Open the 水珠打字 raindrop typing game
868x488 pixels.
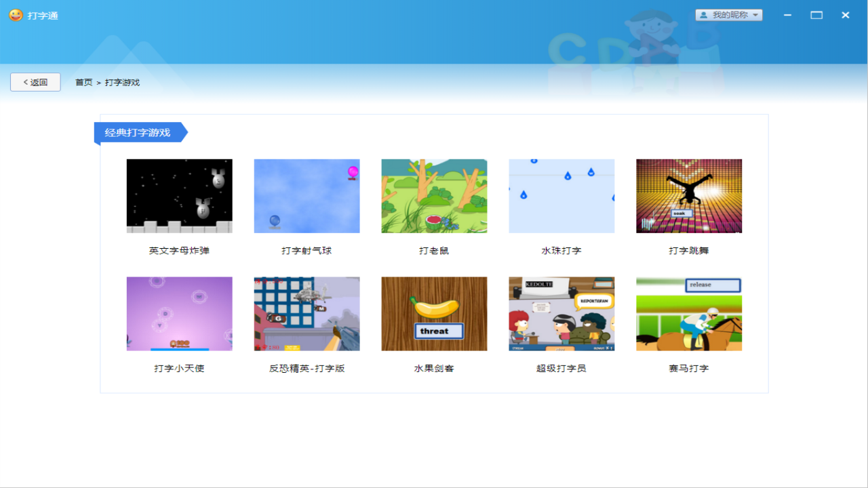(561, 196)
